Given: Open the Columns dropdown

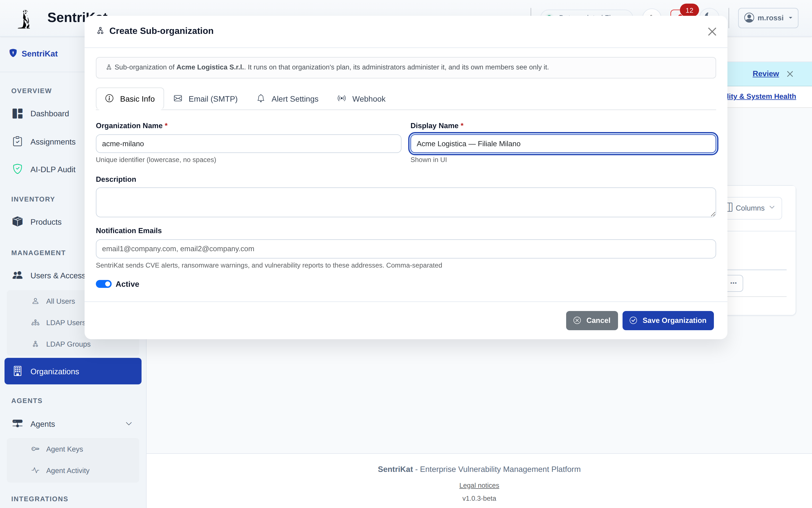Looking at the screenshot, I should tap(754, 208).
